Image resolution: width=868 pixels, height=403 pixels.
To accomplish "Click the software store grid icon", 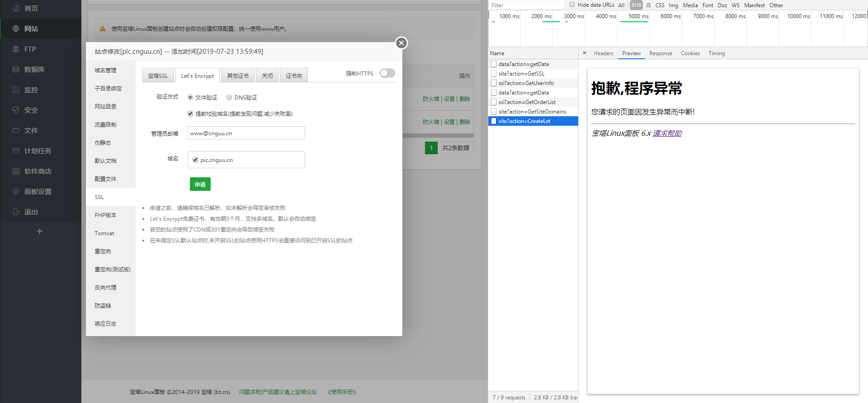I will click(16, 171).
